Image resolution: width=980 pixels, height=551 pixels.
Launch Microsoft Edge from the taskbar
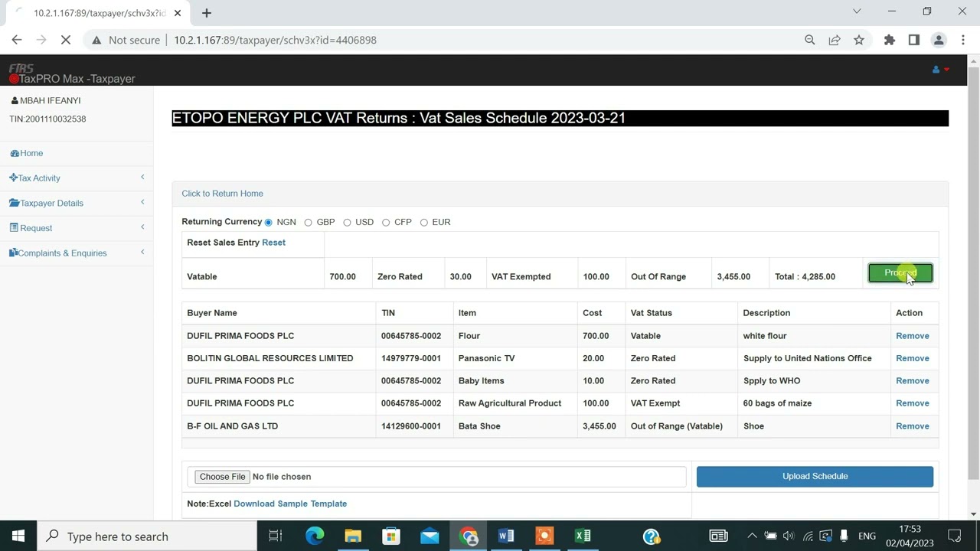(x=315, y=536)
